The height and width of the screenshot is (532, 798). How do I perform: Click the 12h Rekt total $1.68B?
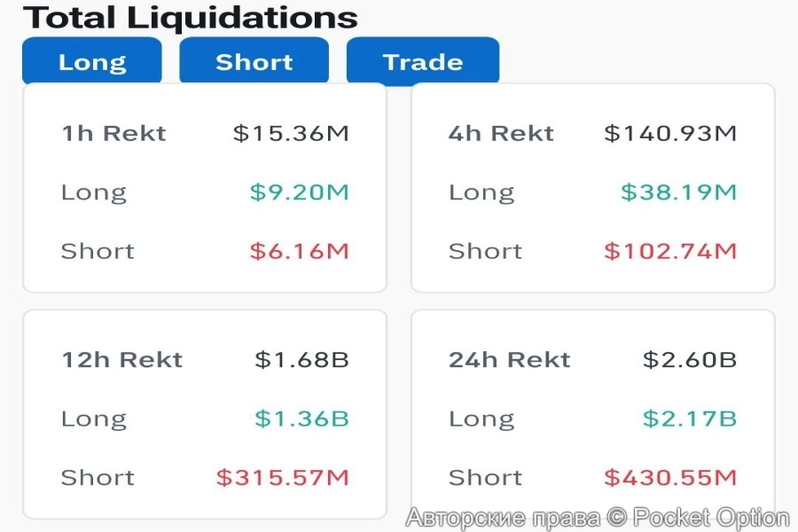point(301,360)
